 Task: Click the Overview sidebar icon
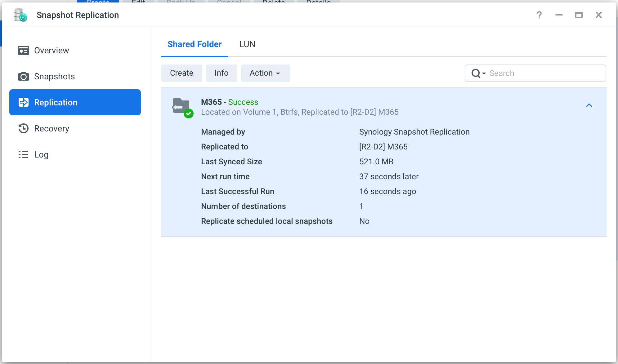point(23,51)
